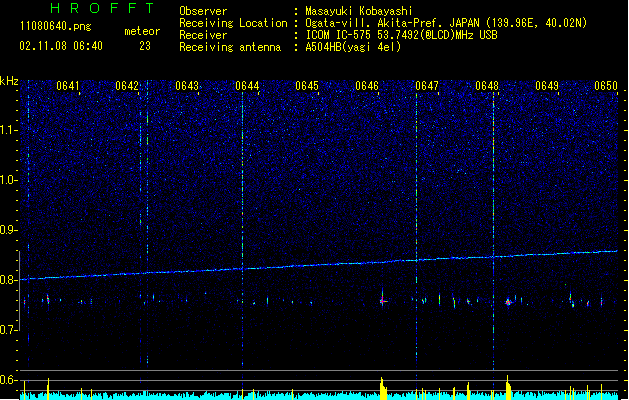Click the HROFFT title text

pyautogui.click(x=102, y=8)
